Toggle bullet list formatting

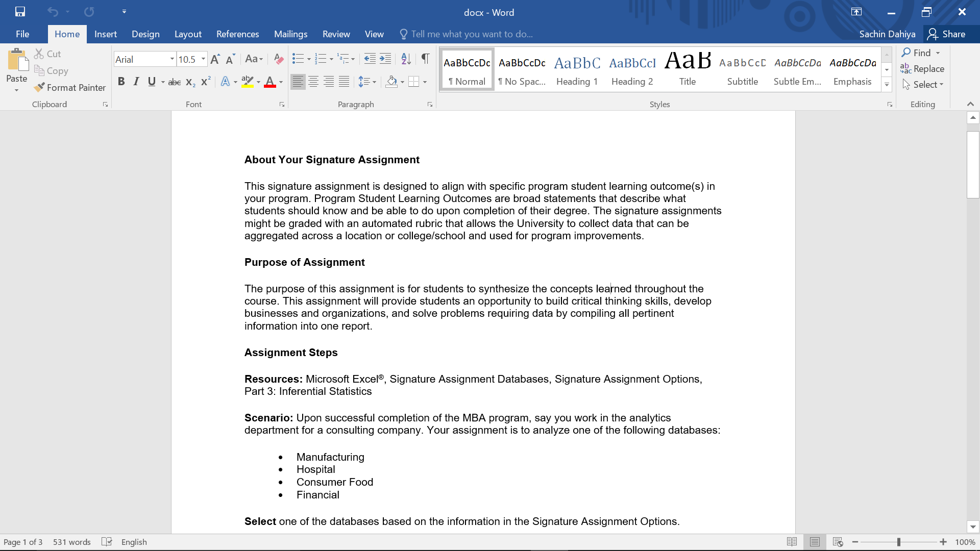[x=298, y=59]
